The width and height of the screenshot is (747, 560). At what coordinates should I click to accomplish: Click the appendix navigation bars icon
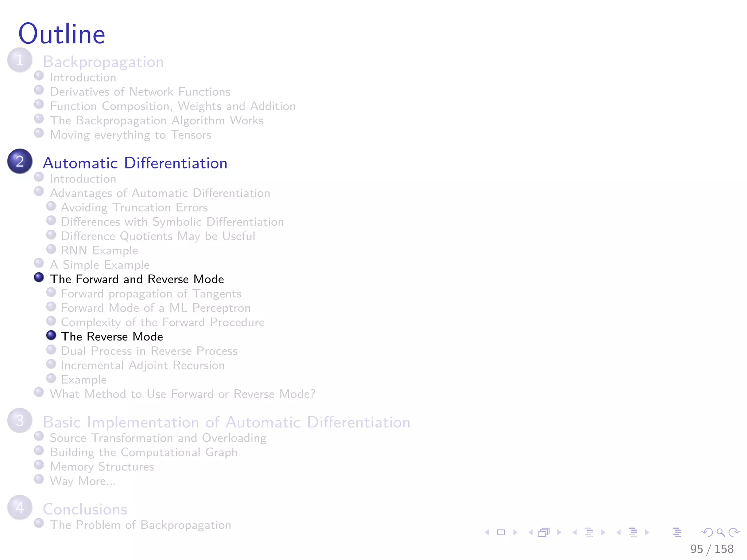click(x=677, y=532)
